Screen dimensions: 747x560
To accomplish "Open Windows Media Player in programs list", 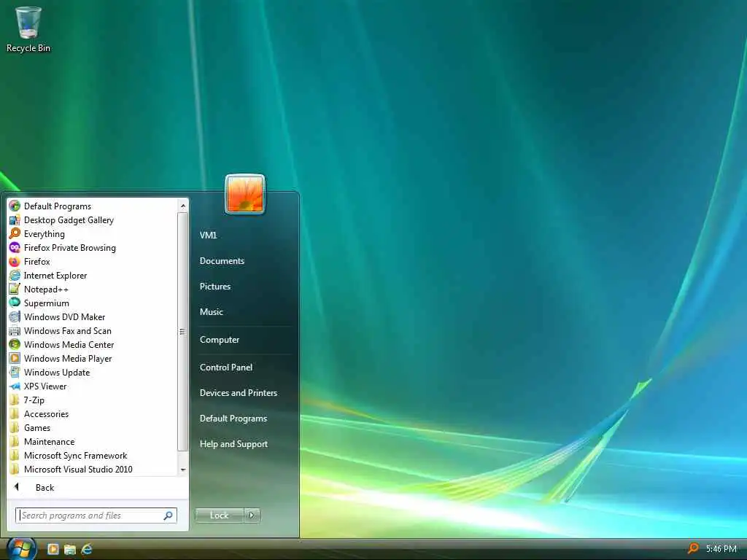I will pyautogui.click(x=15, y=358).
